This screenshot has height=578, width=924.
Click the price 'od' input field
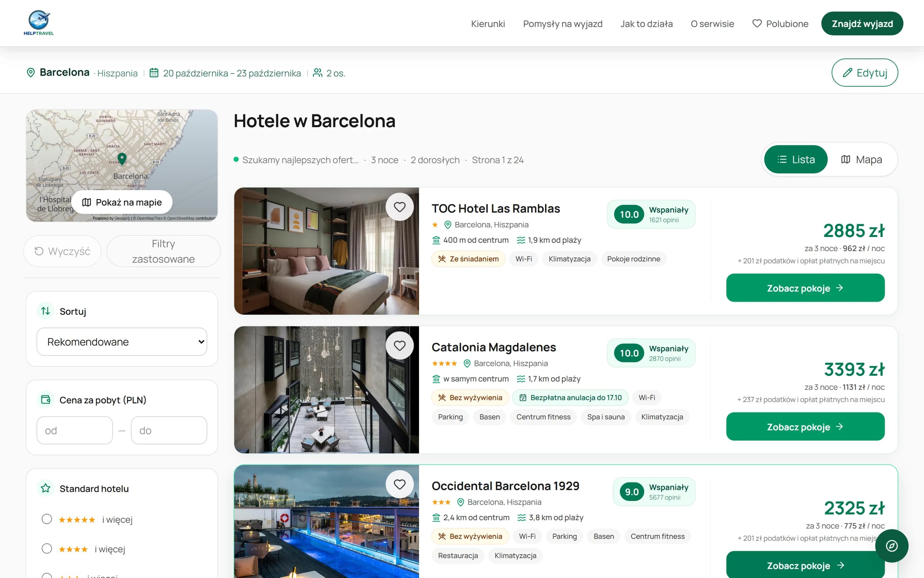(x=74, y=431)
